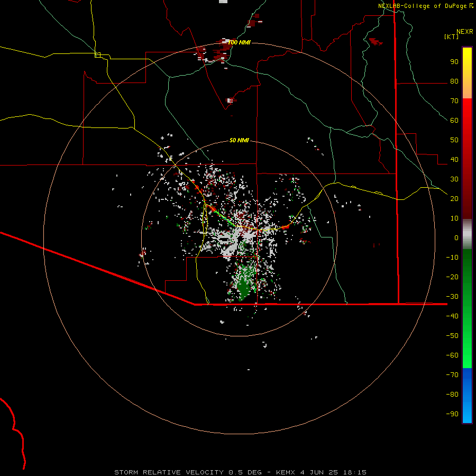Click the 80 value on the colorbar scale
476x476 pixels.
tap(454, 81)
